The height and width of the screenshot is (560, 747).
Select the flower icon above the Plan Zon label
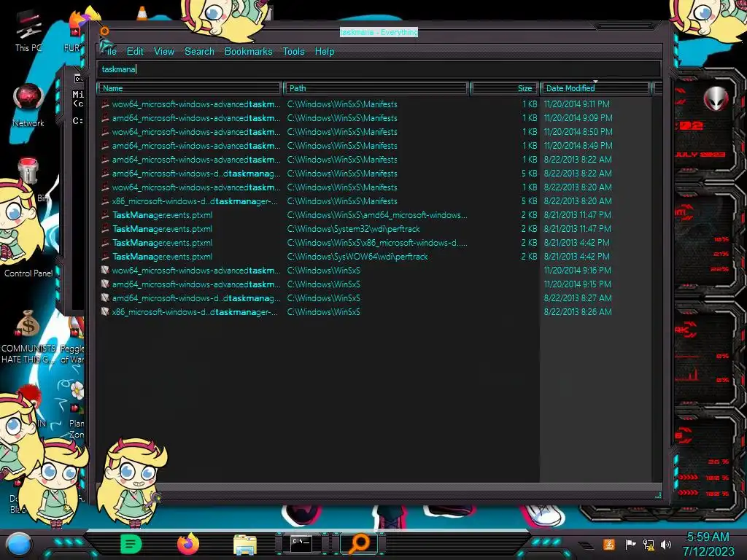tap(76, 391)
